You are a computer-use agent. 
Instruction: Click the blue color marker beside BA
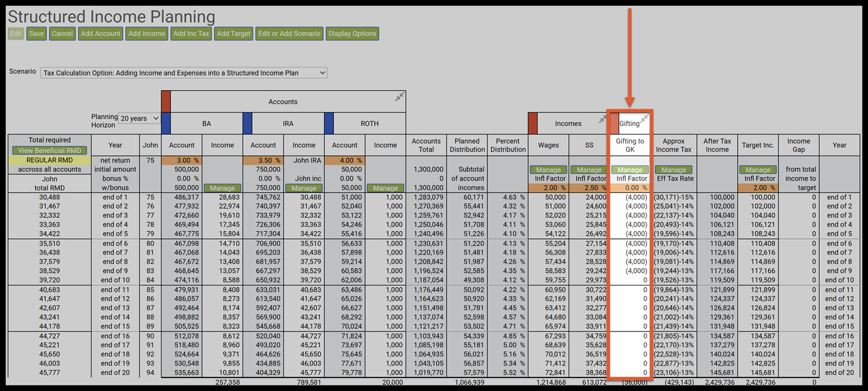[x=166, y=123]
